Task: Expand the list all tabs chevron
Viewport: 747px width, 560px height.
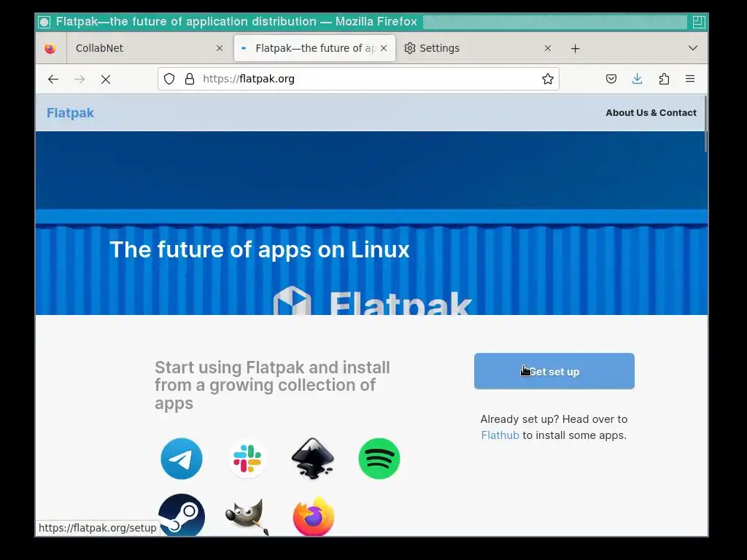Action: [693, 48]
